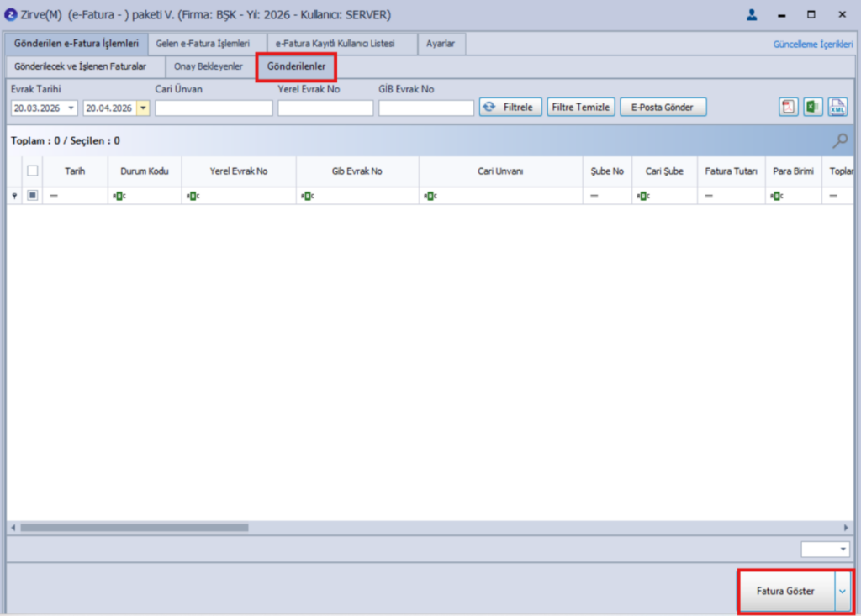Click the Zirve application logo icon

click(10, 15)
